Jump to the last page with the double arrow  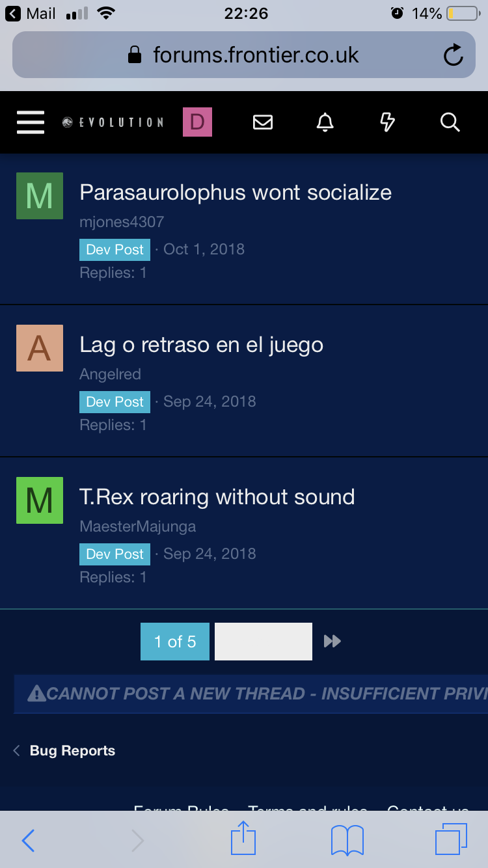click(332, 642)
